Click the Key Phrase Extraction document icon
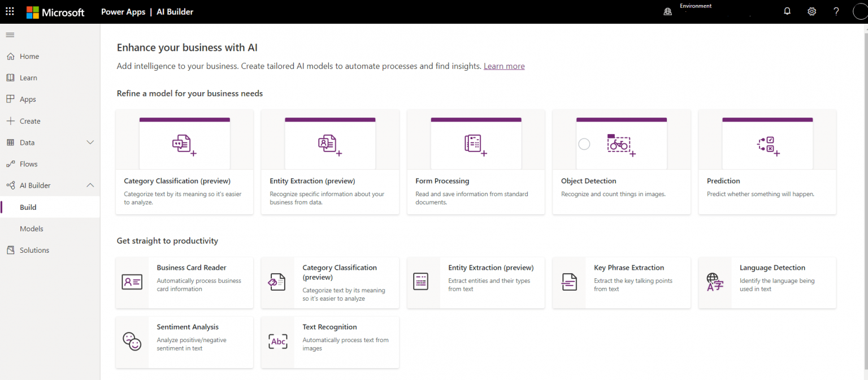Screen dimensions: 868x380 (569, 282)
